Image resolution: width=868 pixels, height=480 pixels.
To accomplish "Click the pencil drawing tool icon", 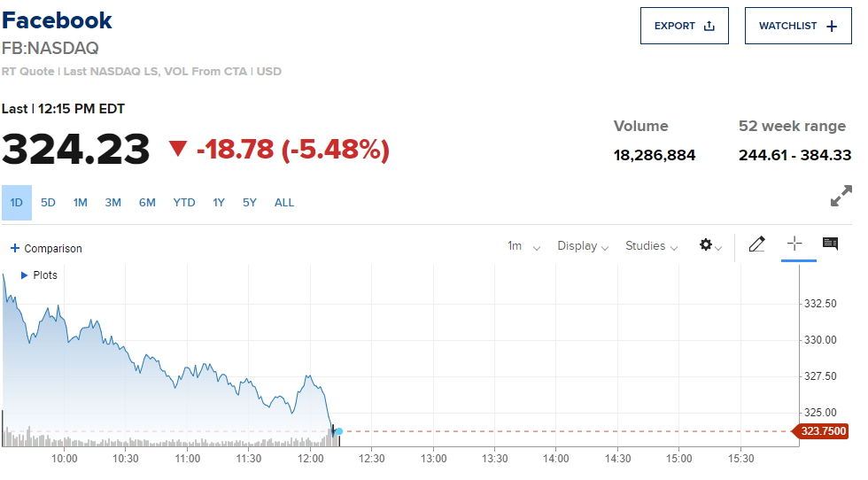I will (756, 245).
